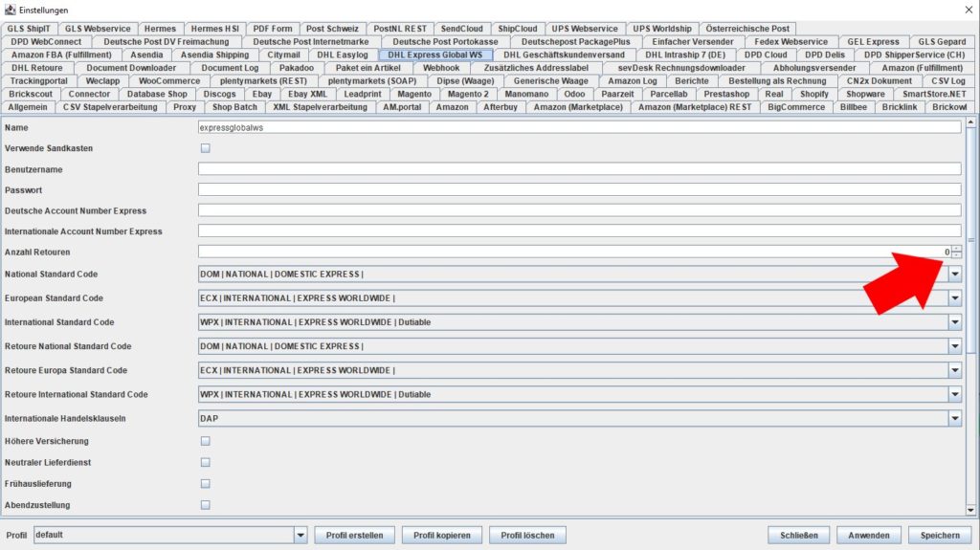Focus the Passwort input field

coord(579,190)
